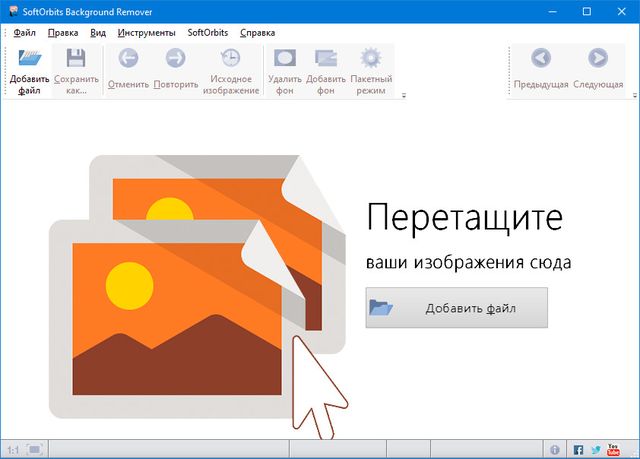Viewport: 640px width, 459px height.
Task: Open the Файл menu
Action: click(x=24, y=32)
